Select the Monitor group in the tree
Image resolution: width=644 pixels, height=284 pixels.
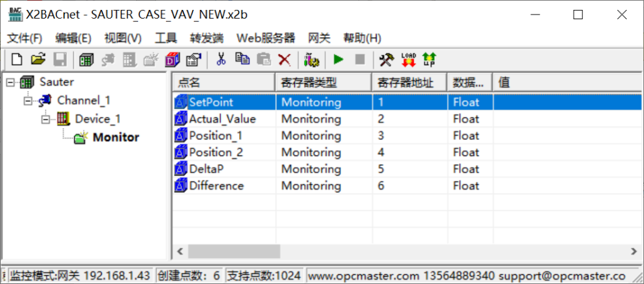coord(116,137)
